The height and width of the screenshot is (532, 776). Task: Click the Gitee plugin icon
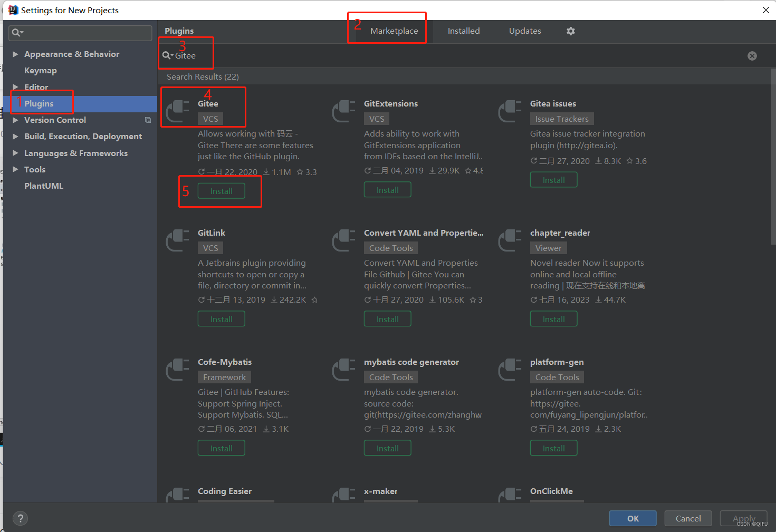pos(178,111)
